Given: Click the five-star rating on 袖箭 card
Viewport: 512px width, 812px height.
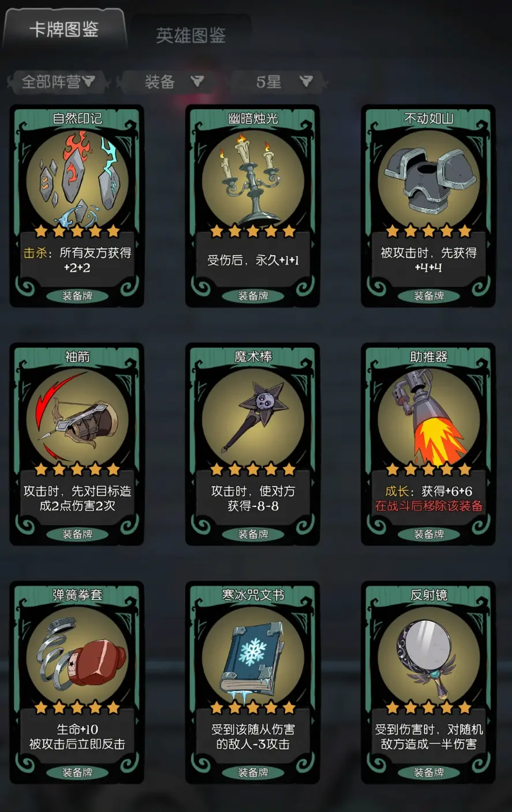Looking at the screenshot, I should pos(77,469).
